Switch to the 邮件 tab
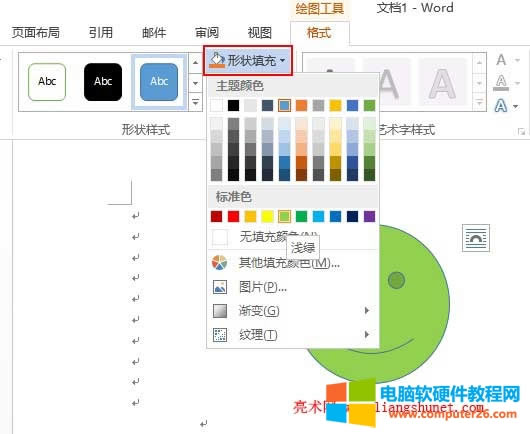This screenshot has height=434, width=530. click(x=154, y=33)
